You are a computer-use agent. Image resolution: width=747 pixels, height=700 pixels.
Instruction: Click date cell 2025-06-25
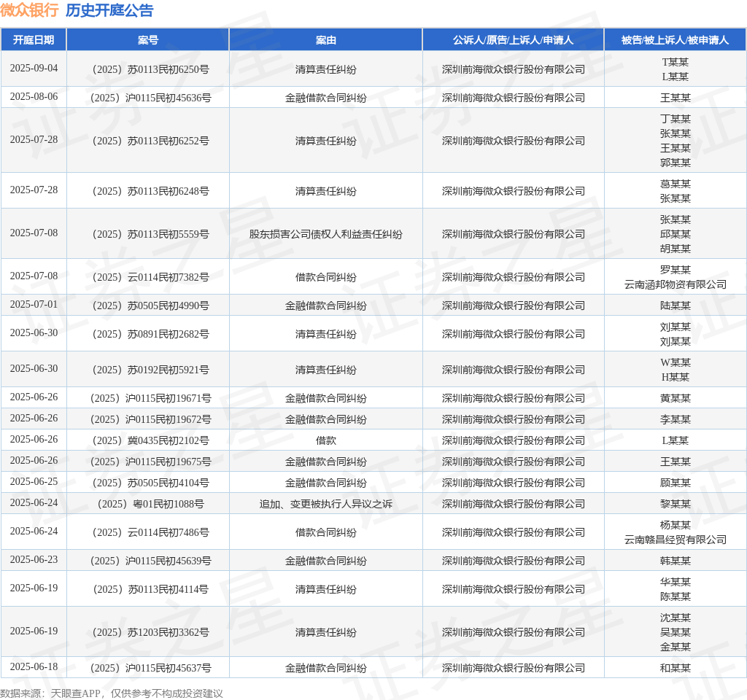point(34,482)
